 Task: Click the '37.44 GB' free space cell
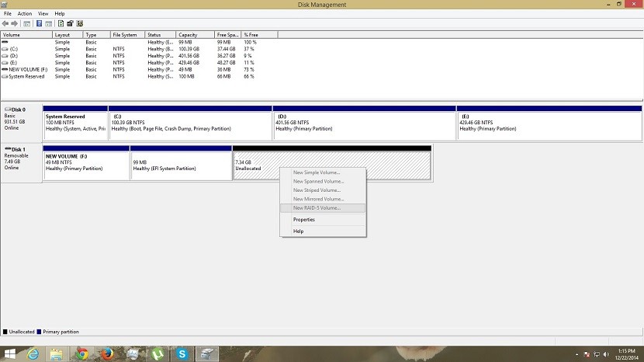coord(227,49)
